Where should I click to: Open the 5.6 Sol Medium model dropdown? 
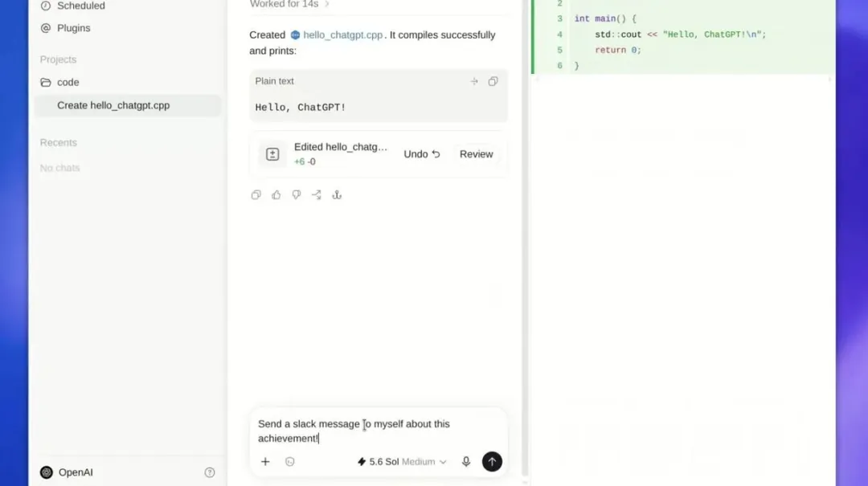[x=402, y=462]
